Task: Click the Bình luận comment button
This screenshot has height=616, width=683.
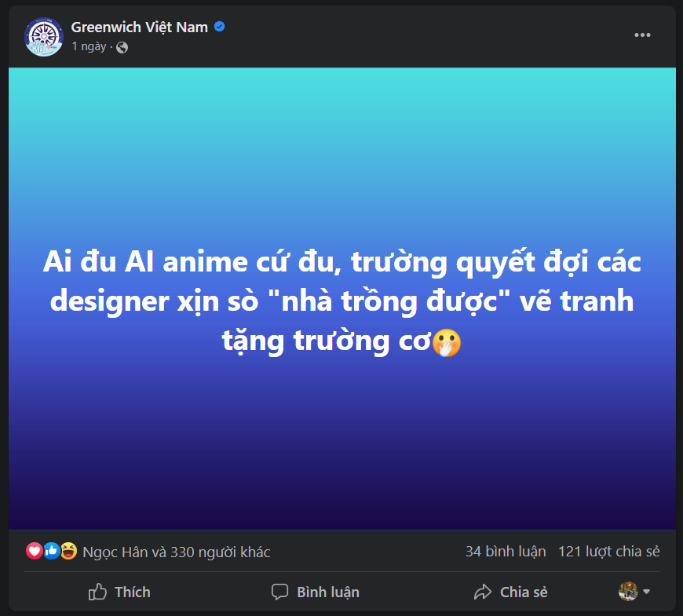Action: (316, 592)
